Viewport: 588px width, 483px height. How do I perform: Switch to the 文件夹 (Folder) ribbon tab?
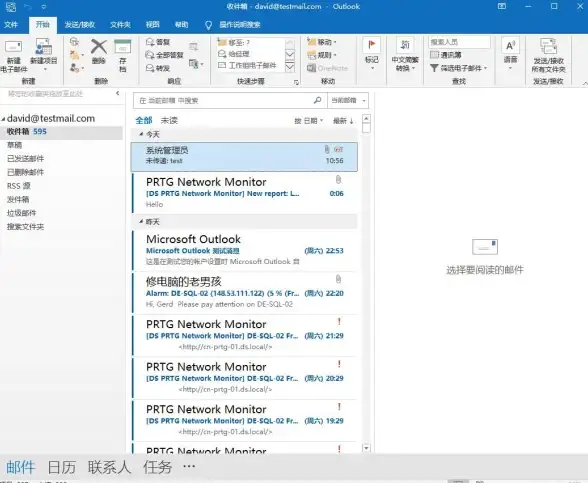[x=120, y=25]
